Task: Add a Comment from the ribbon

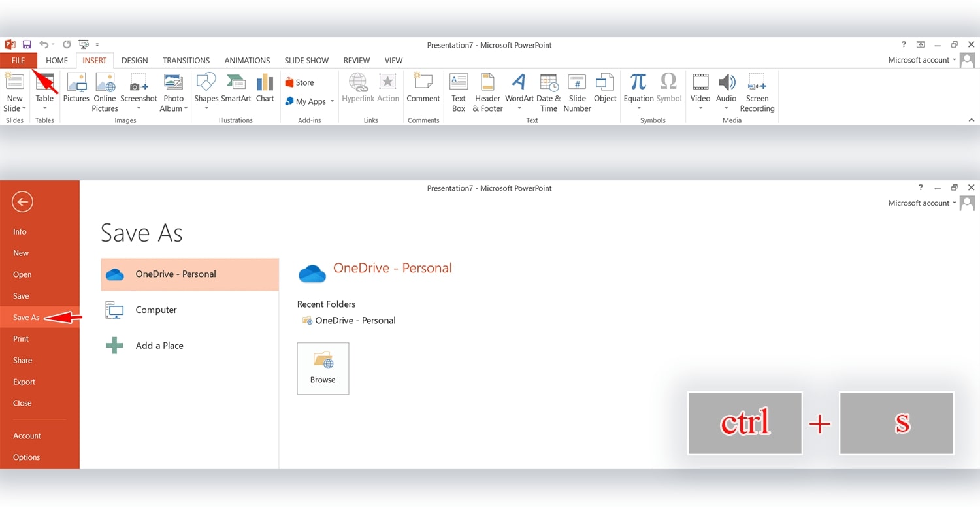Action: click(423, 88)
